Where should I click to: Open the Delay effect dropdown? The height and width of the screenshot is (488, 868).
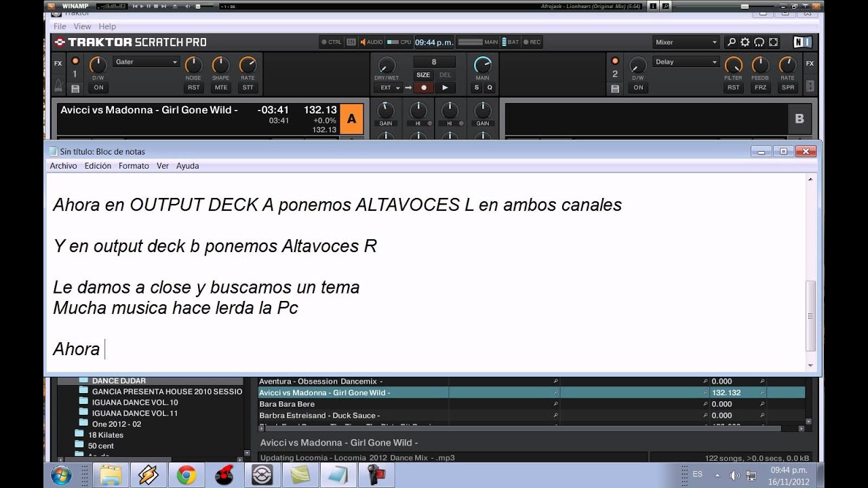(686, 62)
